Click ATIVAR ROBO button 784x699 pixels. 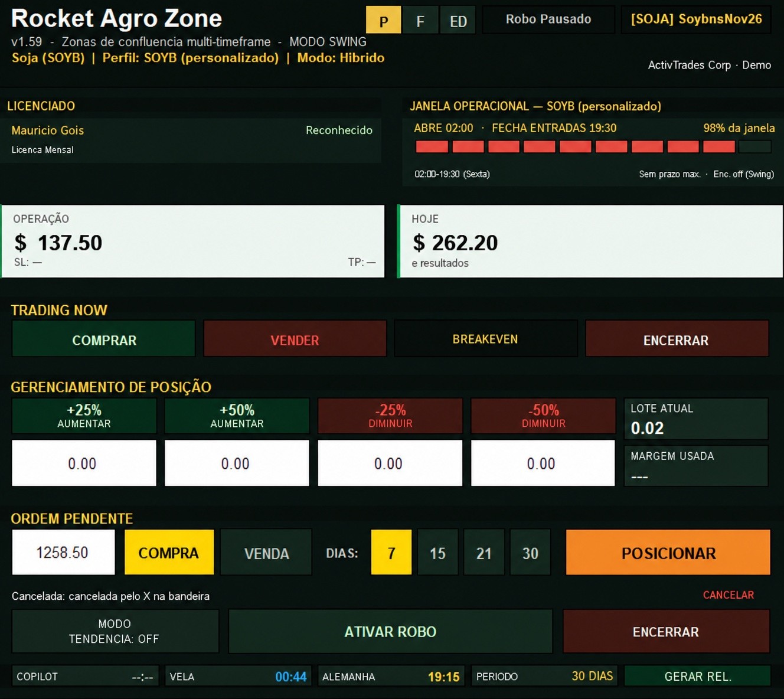[390, 631]
